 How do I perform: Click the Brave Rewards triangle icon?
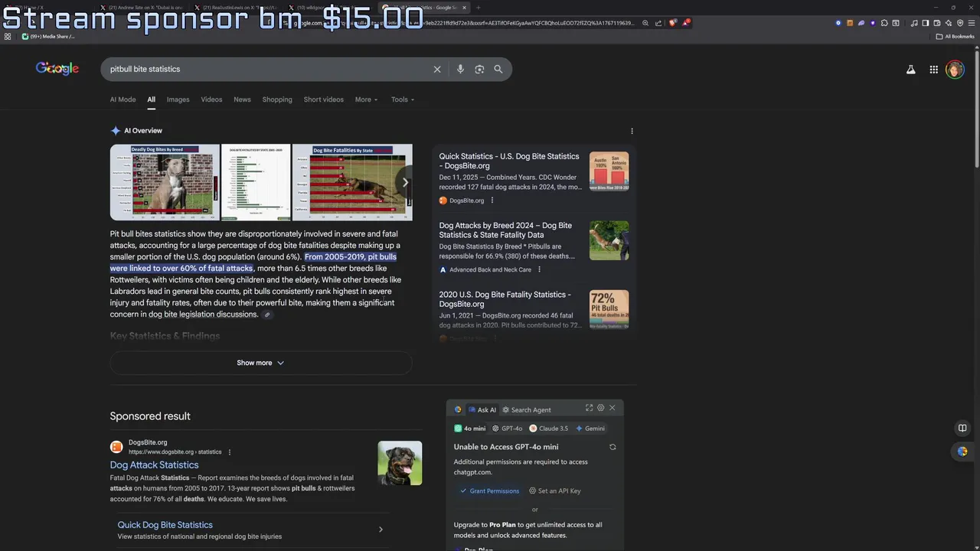pyautogui.click(x=686, y=23)
